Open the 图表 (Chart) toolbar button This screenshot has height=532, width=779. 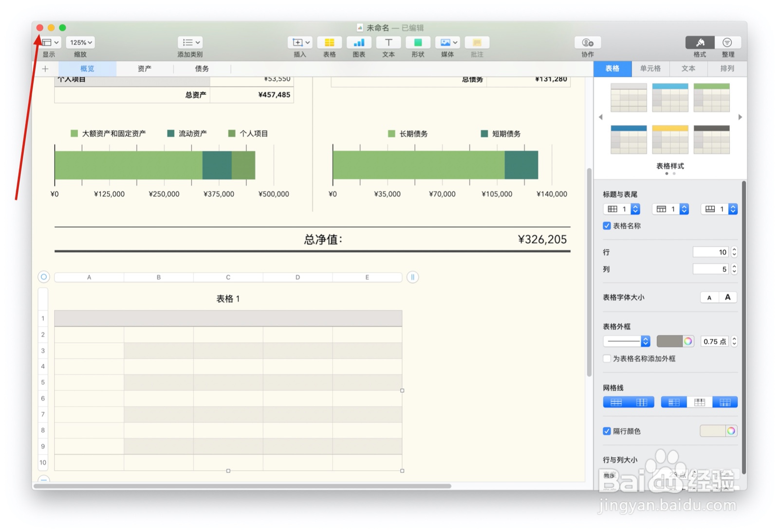[359, 43]
